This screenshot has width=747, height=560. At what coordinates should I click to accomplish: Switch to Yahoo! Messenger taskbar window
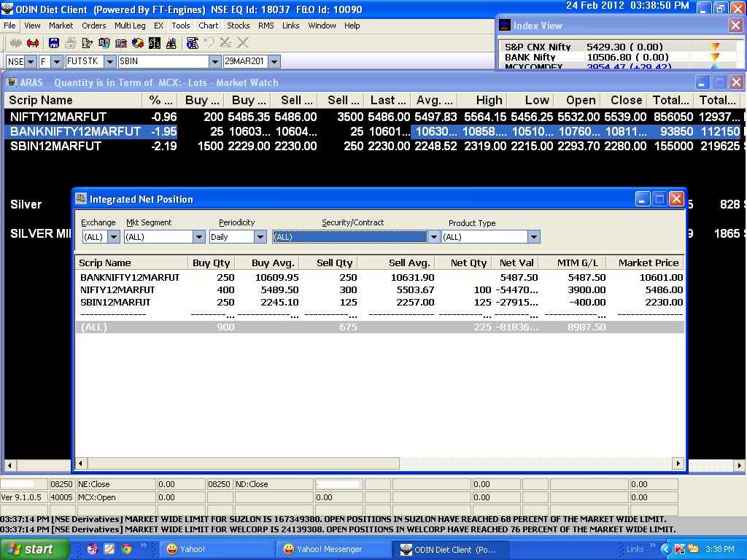pos(333,549)
